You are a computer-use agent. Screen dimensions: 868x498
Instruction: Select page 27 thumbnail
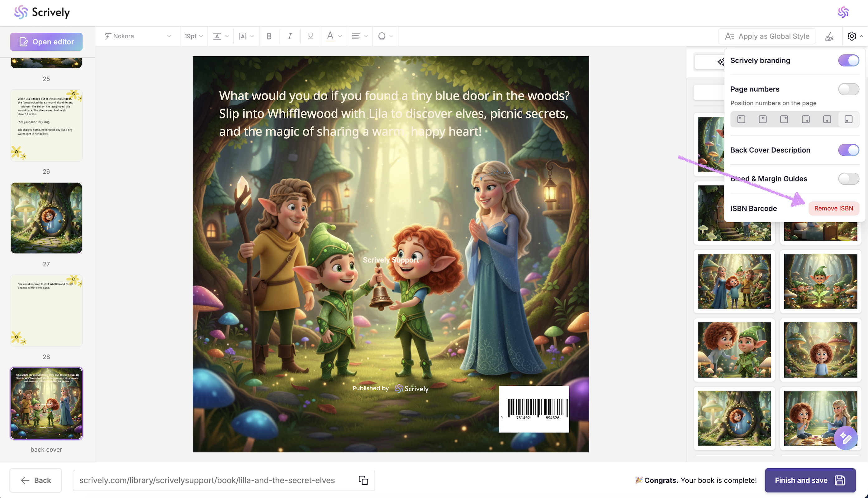[46, 218]
